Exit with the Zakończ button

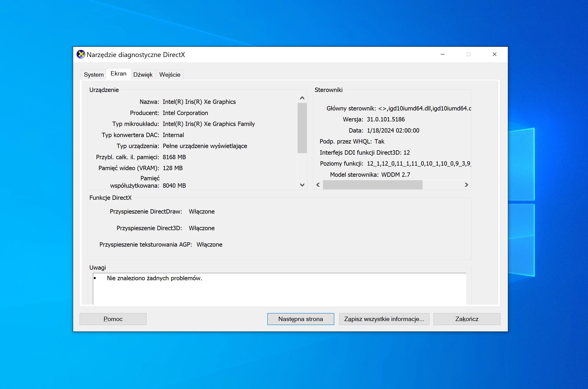coord(467,319)
